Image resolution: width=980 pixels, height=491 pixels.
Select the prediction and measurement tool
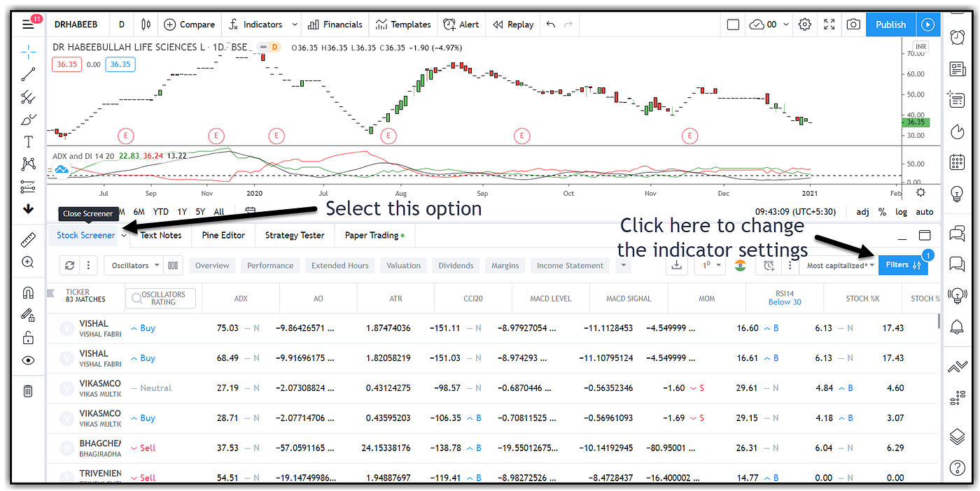click(x=28, y=187)
